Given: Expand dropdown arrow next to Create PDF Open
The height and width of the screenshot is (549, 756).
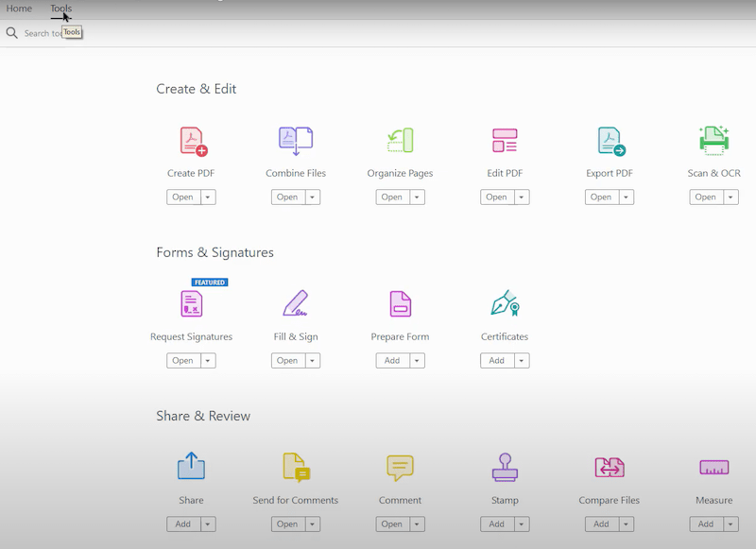Looking at the screenshot, I should tap(208, 197).
